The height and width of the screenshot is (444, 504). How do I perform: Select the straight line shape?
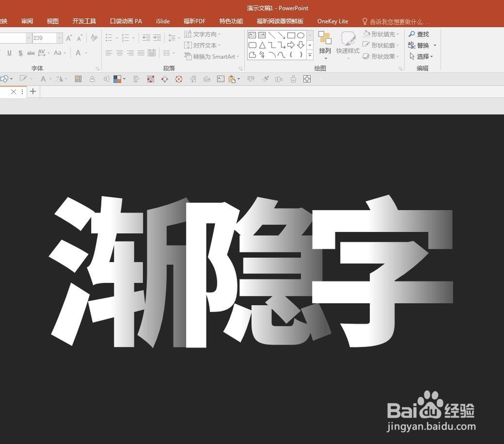[x=272, y=35]
